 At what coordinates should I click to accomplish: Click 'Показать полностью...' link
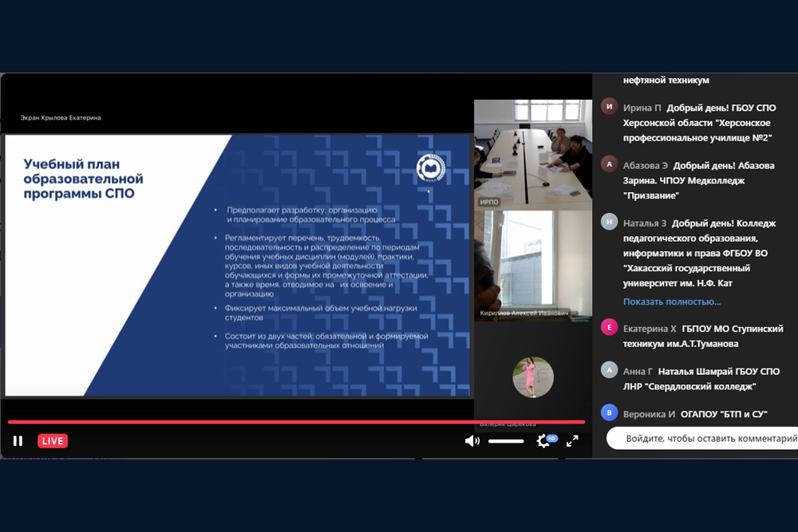pos(672,301)
